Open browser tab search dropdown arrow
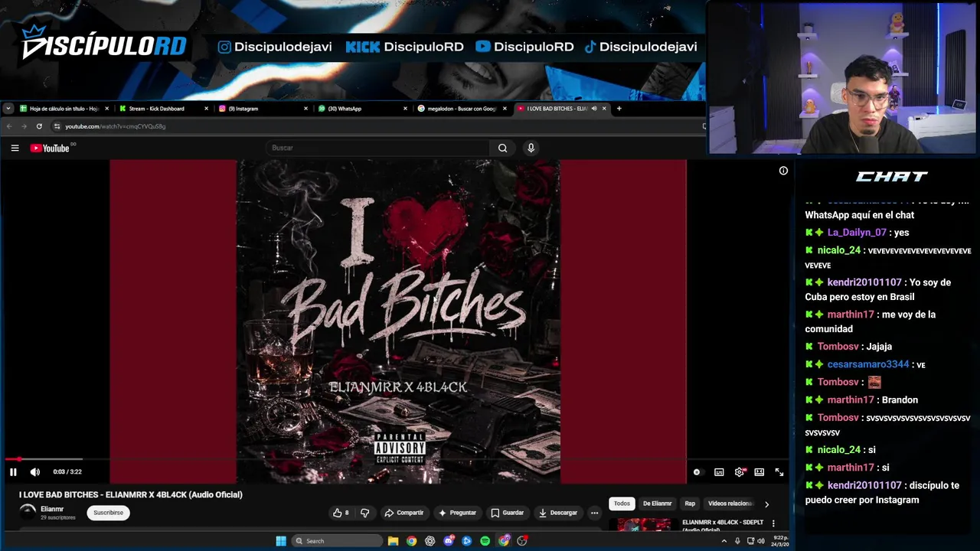Image resolution: width=980 pixels, height=551 pixels. (8, 109)
